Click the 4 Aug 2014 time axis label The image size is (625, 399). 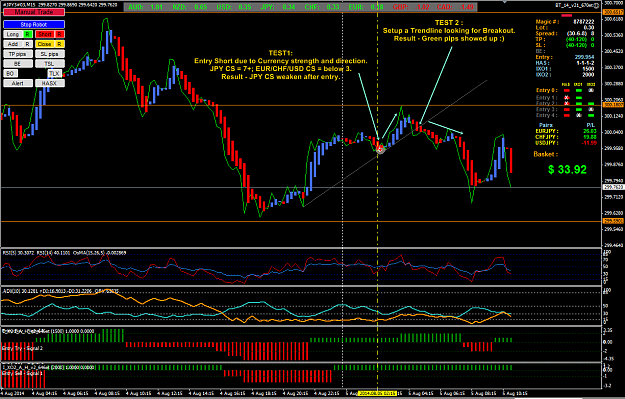(x=12, y=393)
